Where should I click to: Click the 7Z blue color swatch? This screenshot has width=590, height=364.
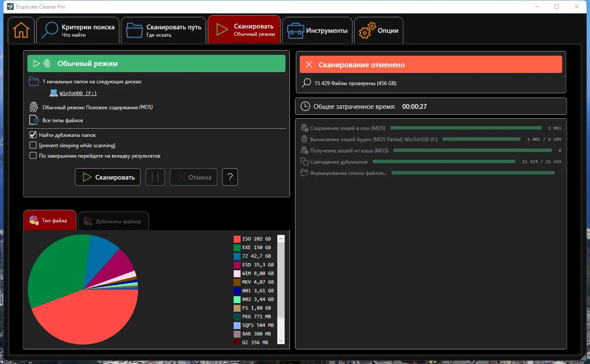click(x=237, y=256)
